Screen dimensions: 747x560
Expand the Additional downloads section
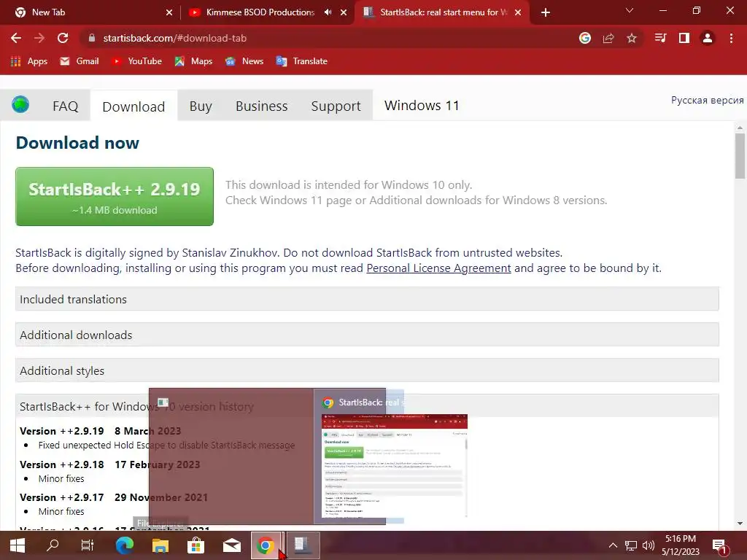[367, 335]
